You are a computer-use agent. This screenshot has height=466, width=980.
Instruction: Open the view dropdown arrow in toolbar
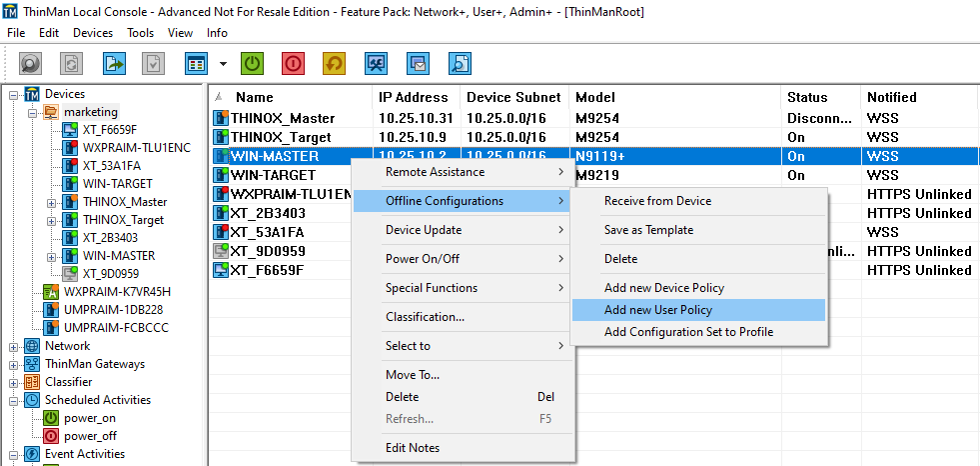coord(223,63)
